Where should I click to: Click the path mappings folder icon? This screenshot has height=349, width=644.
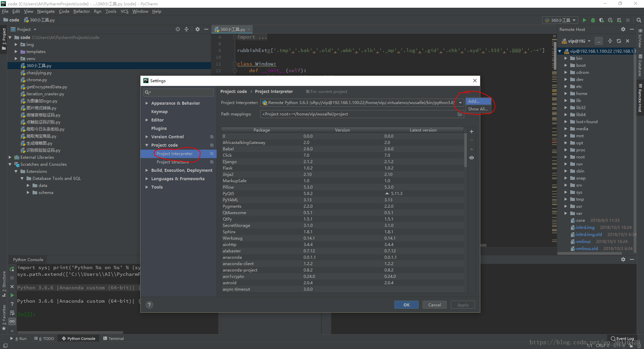(x=460, y=114)
